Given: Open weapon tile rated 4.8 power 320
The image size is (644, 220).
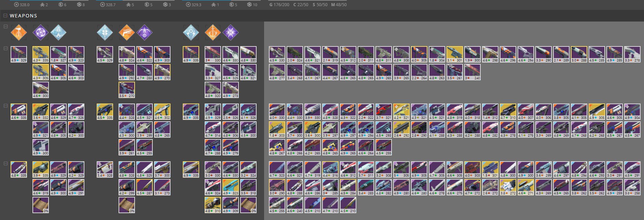Looking at the screenshot, I should point(213,90).
